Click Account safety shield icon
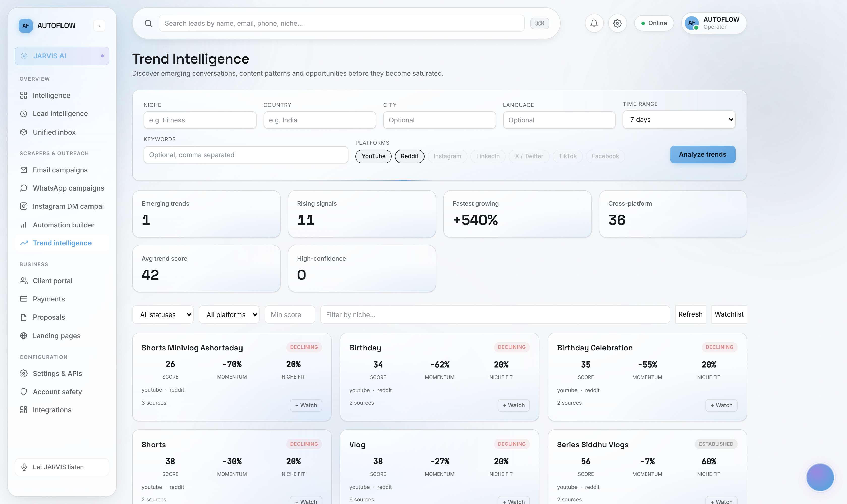This screenshot has height=504, width=847. pos(23,392)
